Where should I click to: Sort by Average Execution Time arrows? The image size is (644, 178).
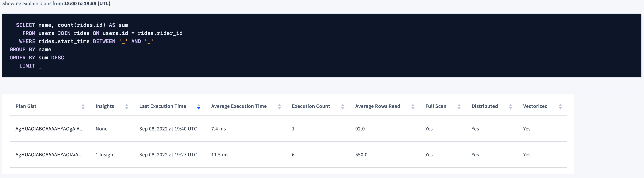pos(279,107)
